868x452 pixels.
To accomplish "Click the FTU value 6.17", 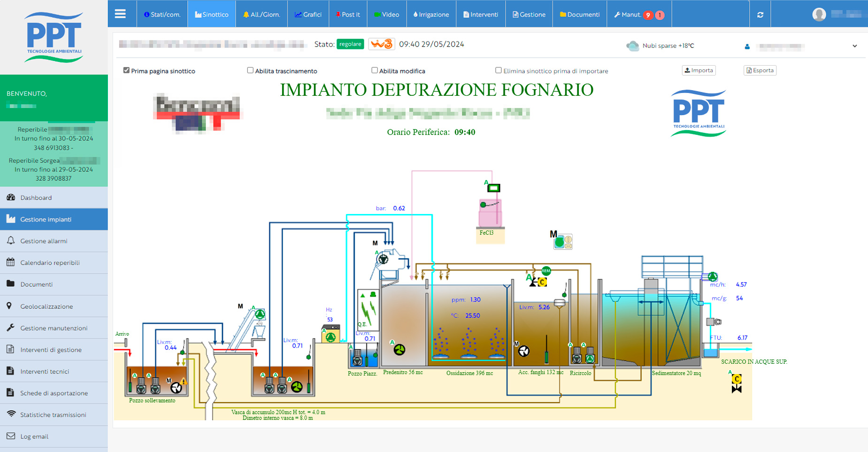I will [742, 337].
